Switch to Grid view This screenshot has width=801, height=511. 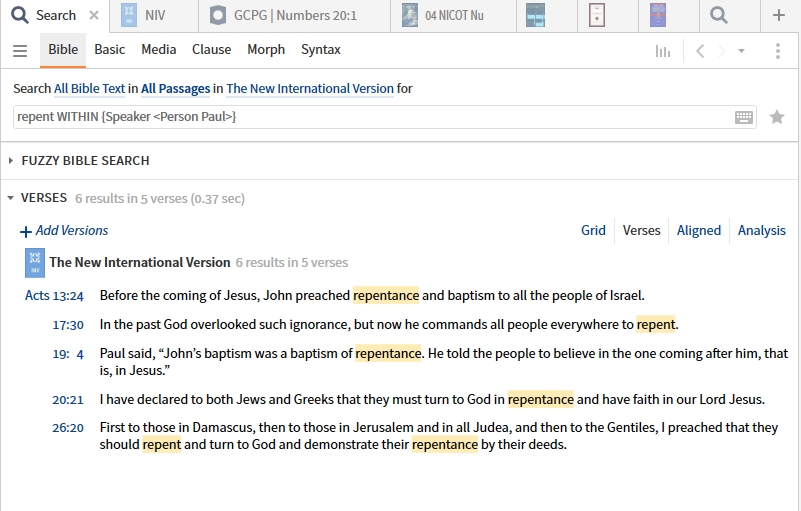pyautogui.click(x=593, y=230)
